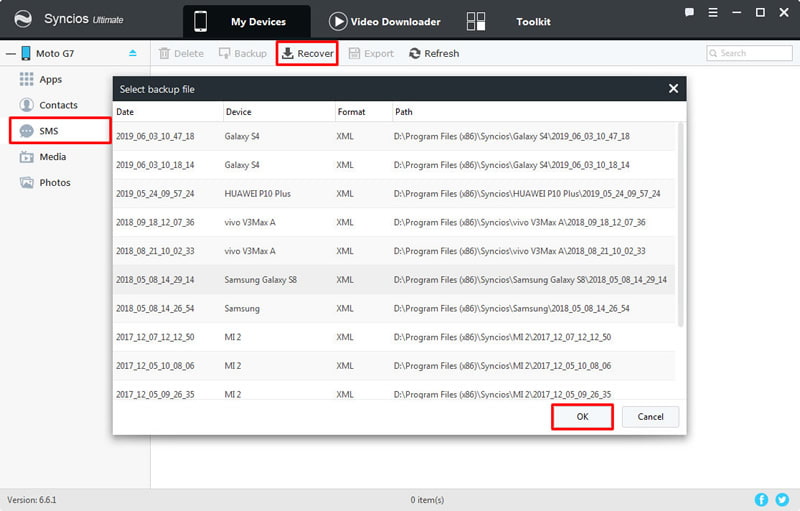Click the Samsung Galaxy S8 device cell
This screenshot has height=511, width=800.
(x=260, y=280)
